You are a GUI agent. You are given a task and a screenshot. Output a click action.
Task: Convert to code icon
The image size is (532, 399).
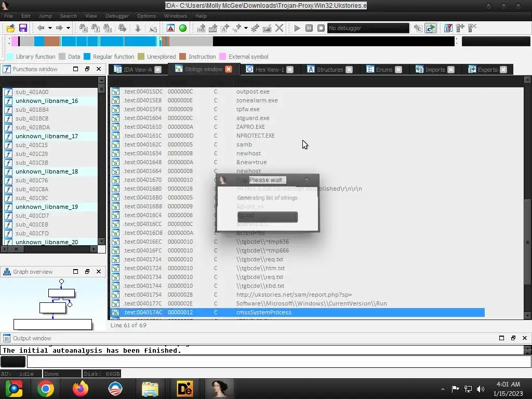(201, 28)
